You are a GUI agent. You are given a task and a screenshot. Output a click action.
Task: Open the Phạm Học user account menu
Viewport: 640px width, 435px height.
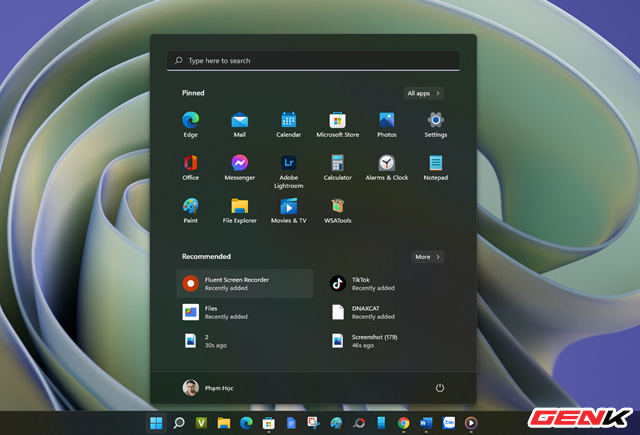coord(208,388)
